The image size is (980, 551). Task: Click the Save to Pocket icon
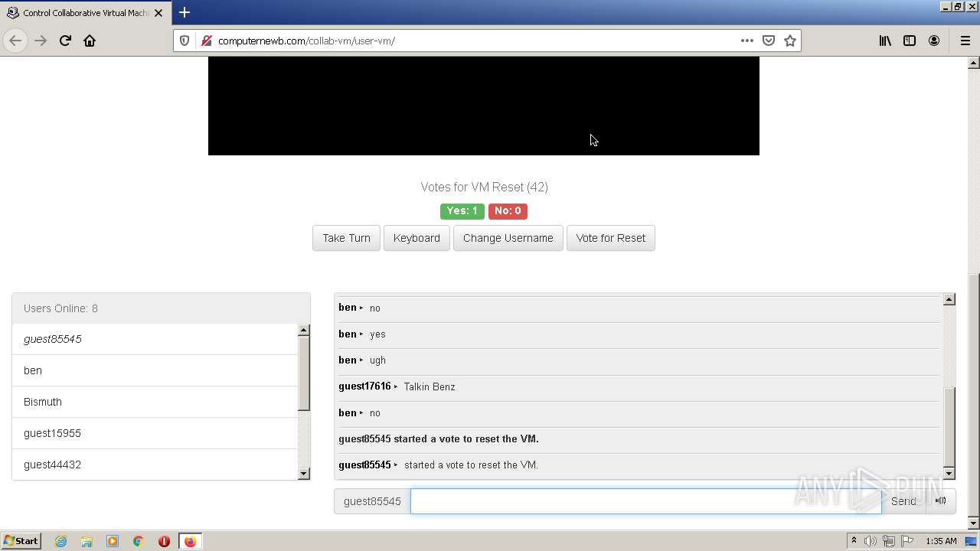pos(769,41)
